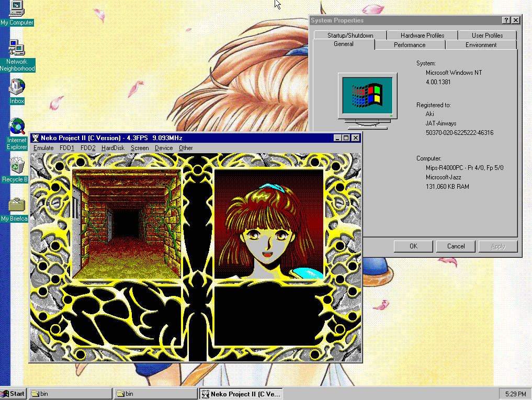Open the Recycle Bin icon
This screenshot has height=400, width=532.
(x=17, y=167)
